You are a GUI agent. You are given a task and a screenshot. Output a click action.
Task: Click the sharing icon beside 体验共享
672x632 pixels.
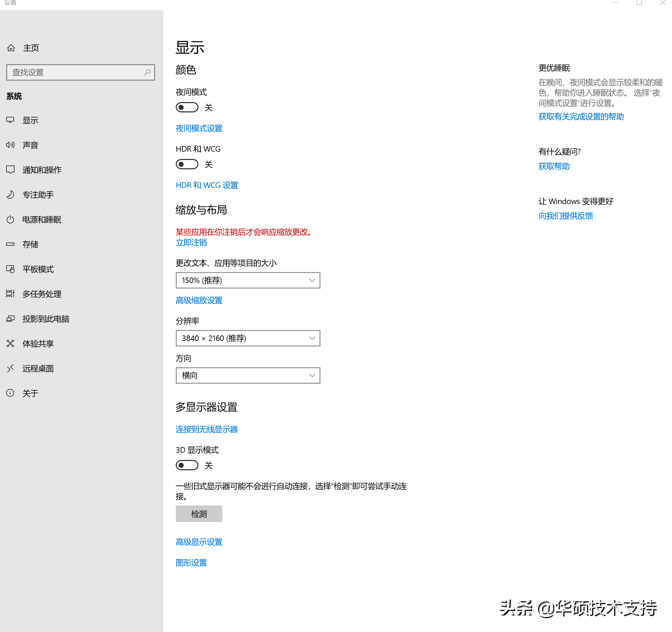tap(10, 343)
